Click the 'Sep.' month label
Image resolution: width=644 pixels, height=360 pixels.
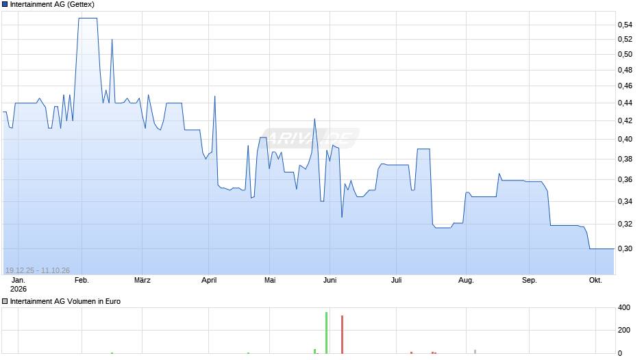(530, 281)
